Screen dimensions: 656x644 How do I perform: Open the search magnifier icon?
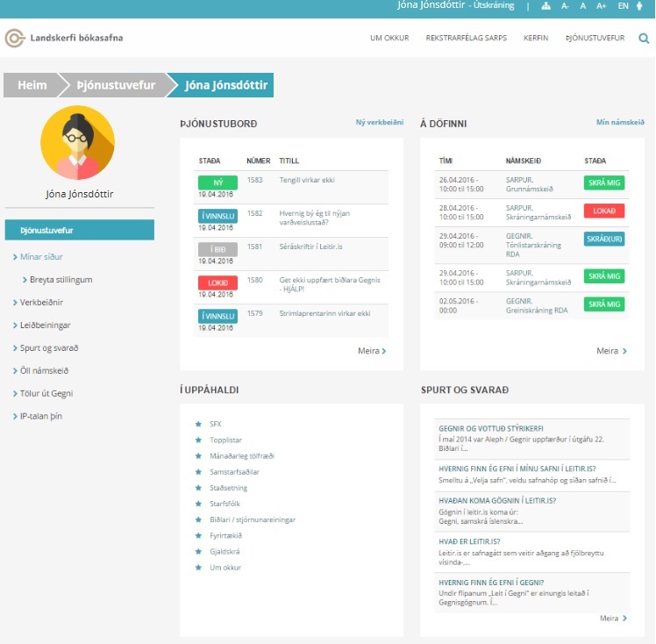coord(644,39)
